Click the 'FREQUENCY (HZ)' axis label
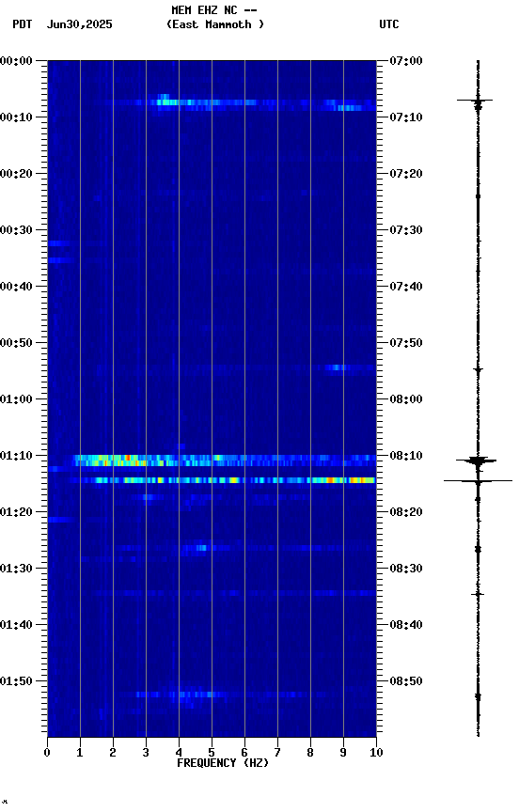 pyautogui.click(x=223, y=763)
